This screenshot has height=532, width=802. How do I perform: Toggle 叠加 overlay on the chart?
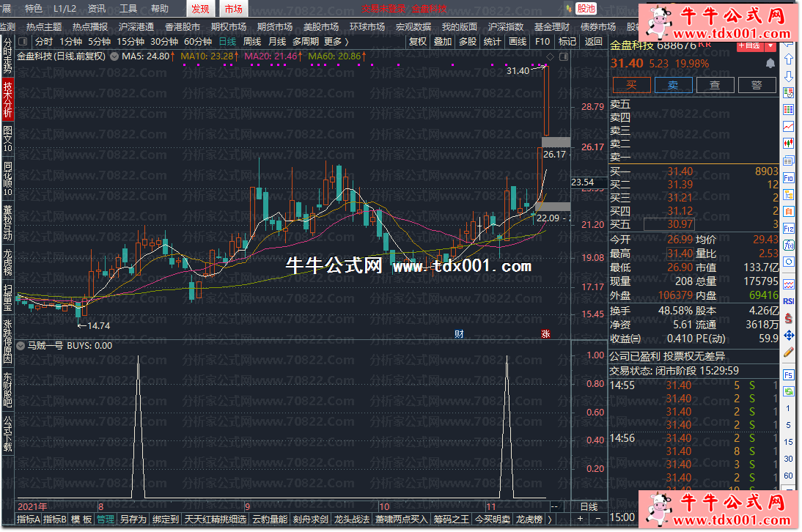[x=443, y=42]
